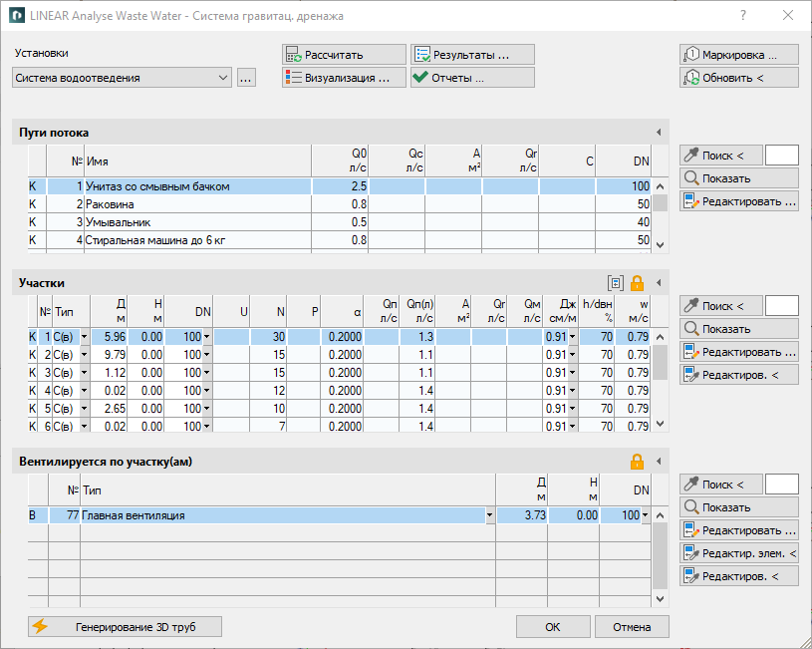Screen dimensions: 812x649
Task: Click Редактиров. < in Участки panel
Action: click(739, 375)
